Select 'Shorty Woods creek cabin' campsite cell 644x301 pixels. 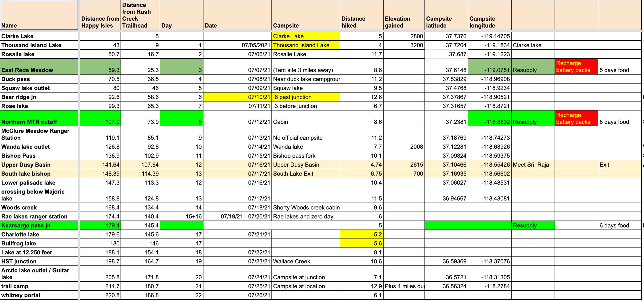306,207
